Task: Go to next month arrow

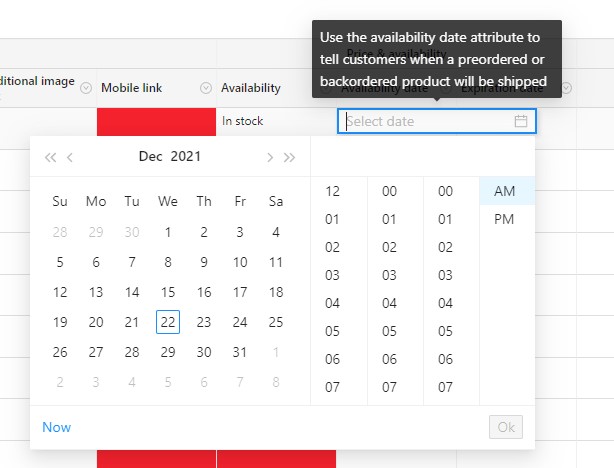Action: pyautogui.click(x=270, y=157)
